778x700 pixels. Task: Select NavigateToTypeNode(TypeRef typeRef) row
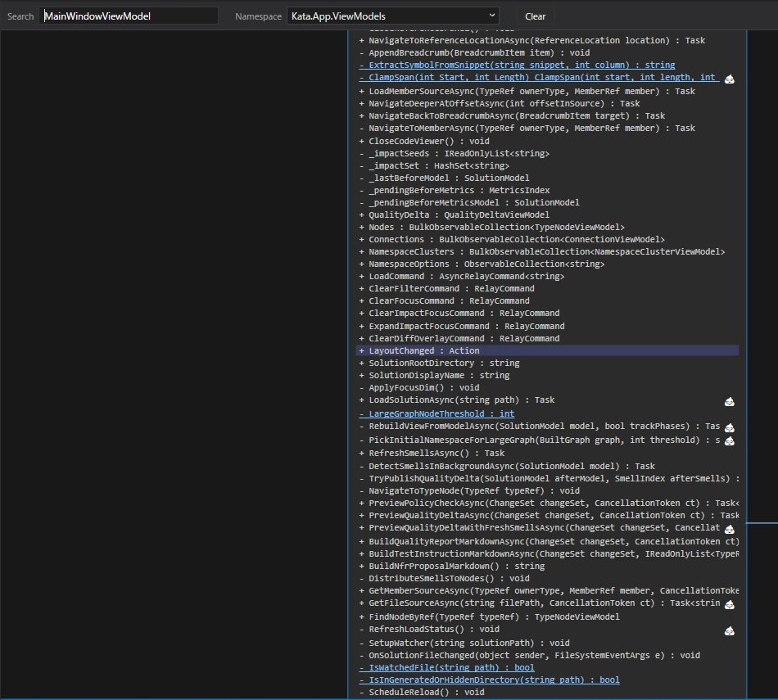[469, 491]
